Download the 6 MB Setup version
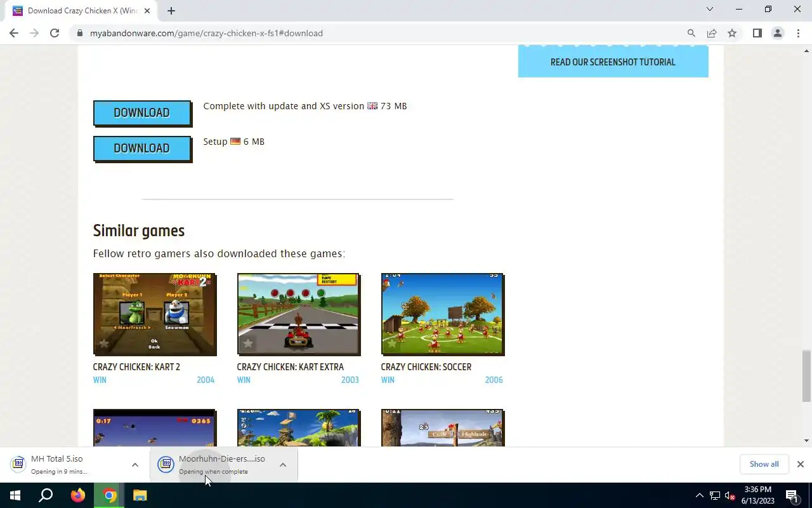This screenshot has width=812, height=508. [x=142, y=149]
